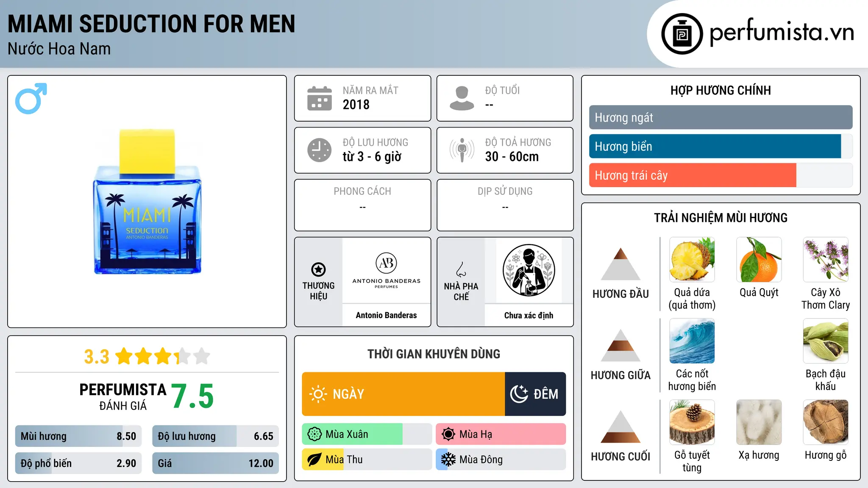This screenshot has width=868, height=488.
Task: Click the dark Đêm nighttime segment
Action: 536,394
